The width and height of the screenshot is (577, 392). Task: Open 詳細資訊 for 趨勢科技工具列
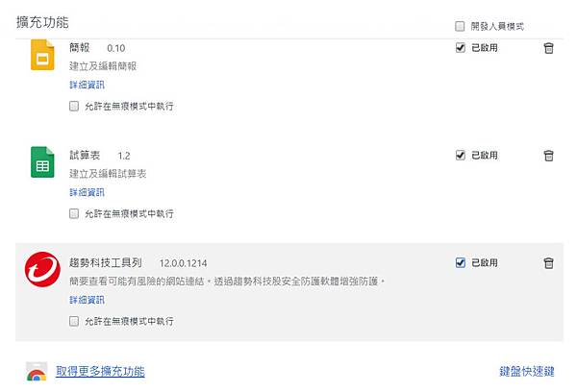click(x=87, y=300)
